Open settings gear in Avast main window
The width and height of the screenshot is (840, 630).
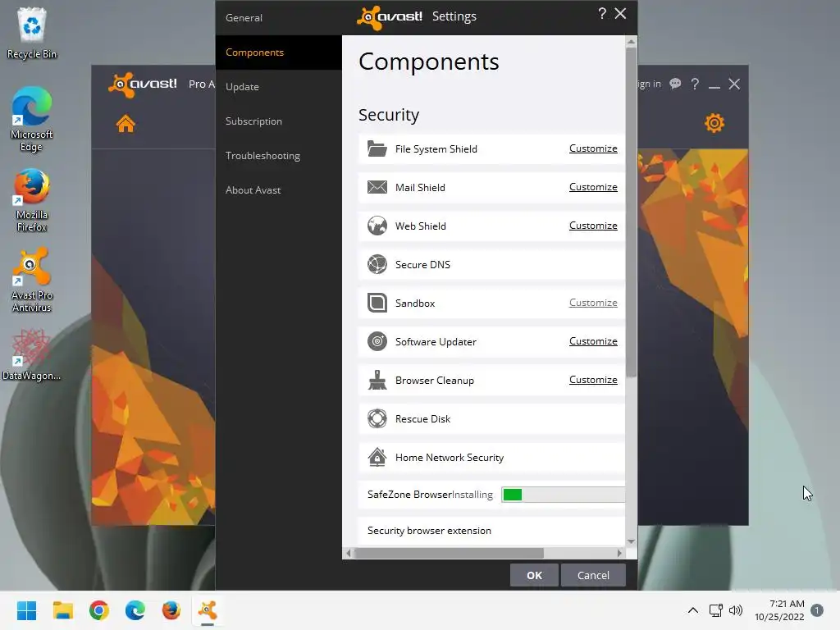tap(714, 123)
